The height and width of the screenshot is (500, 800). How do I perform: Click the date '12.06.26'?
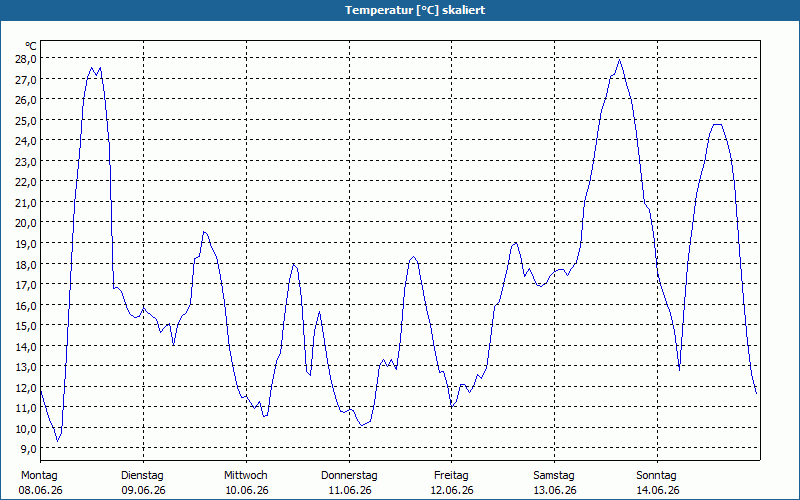(452, 490)
